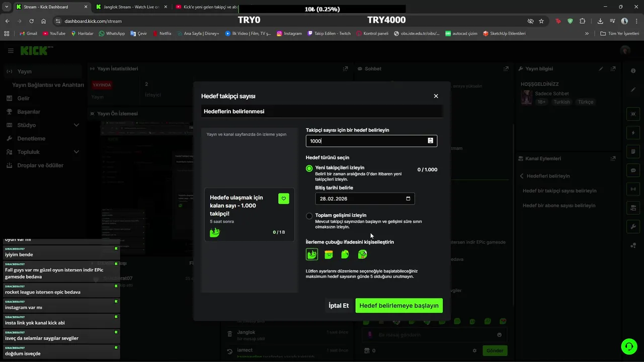
Task: Select the crowned emote for progress bar
Action: click(x=329, y=254)
